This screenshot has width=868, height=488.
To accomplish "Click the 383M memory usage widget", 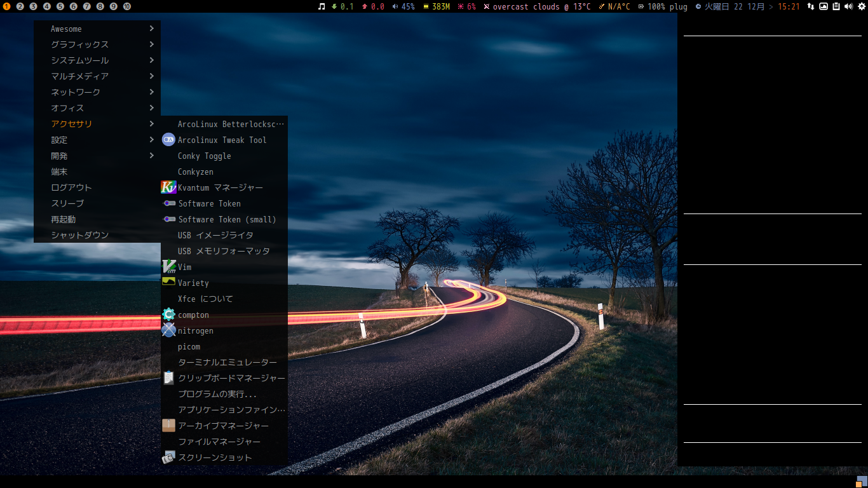I will pyautogui.click(x=437, y=6).
